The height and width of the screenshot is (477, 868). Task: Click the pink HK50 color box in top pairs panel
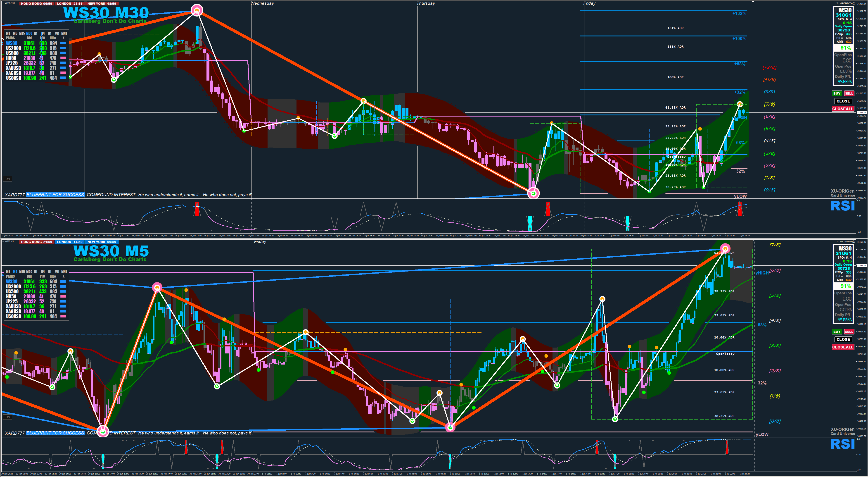63,58
